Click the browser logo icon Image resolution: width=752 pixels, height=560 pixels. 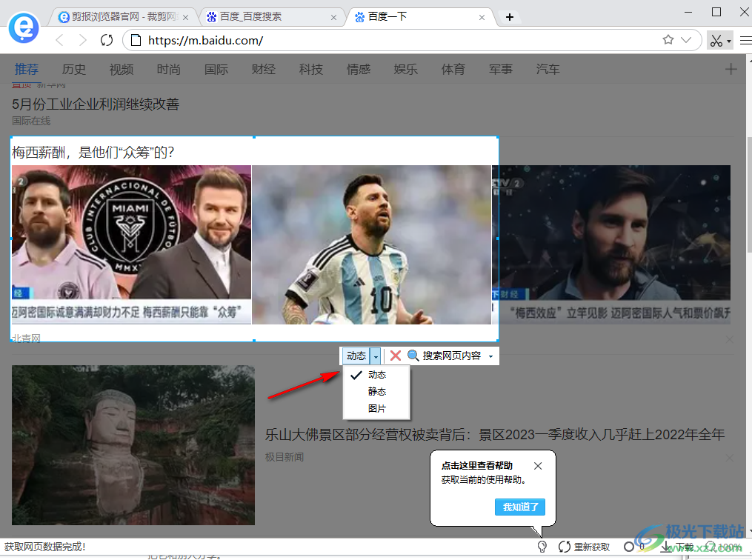(24, 28)
